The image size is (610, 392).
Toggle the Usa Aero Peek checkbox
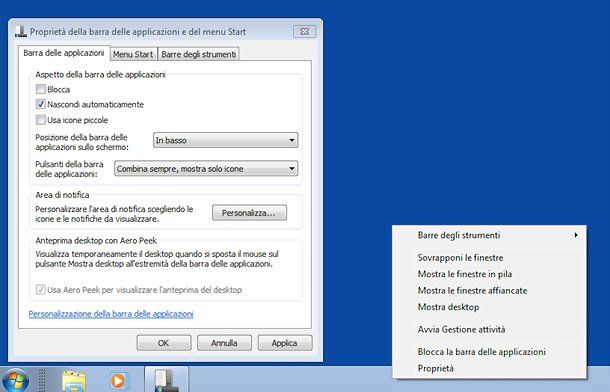[x=40, y=290]
